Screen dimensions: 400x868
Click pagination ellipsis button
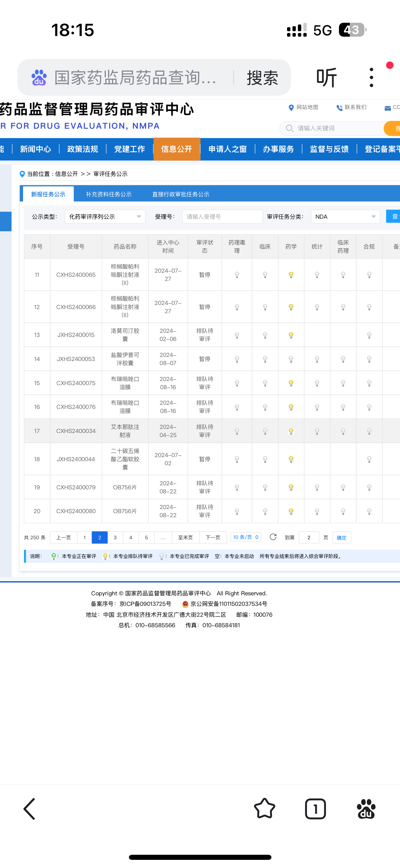pos(163,538)
